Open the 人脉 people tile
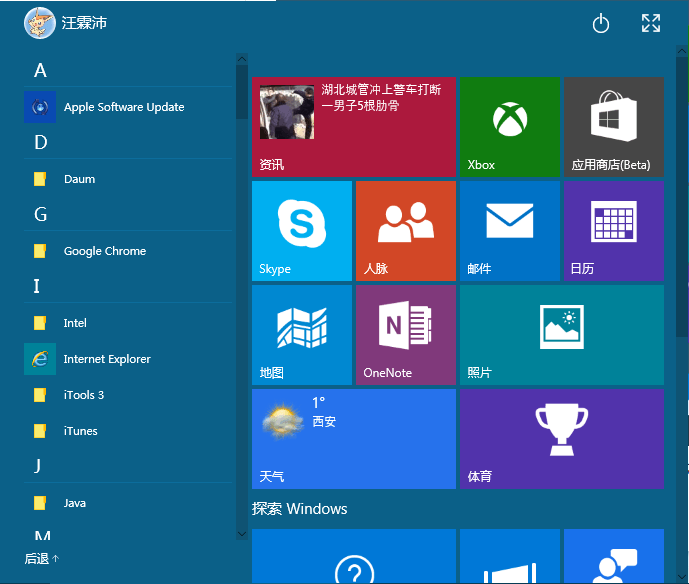Viewport: 689px width, 584px height. coord(405,230)
